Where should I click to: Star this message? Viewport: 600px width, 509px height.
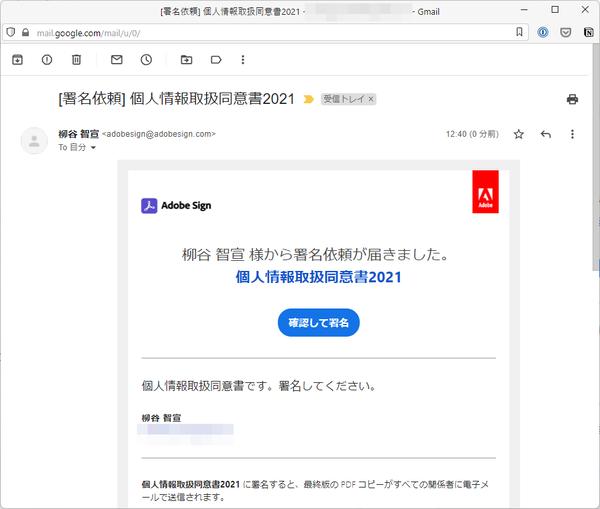click(x=519, y=134)
